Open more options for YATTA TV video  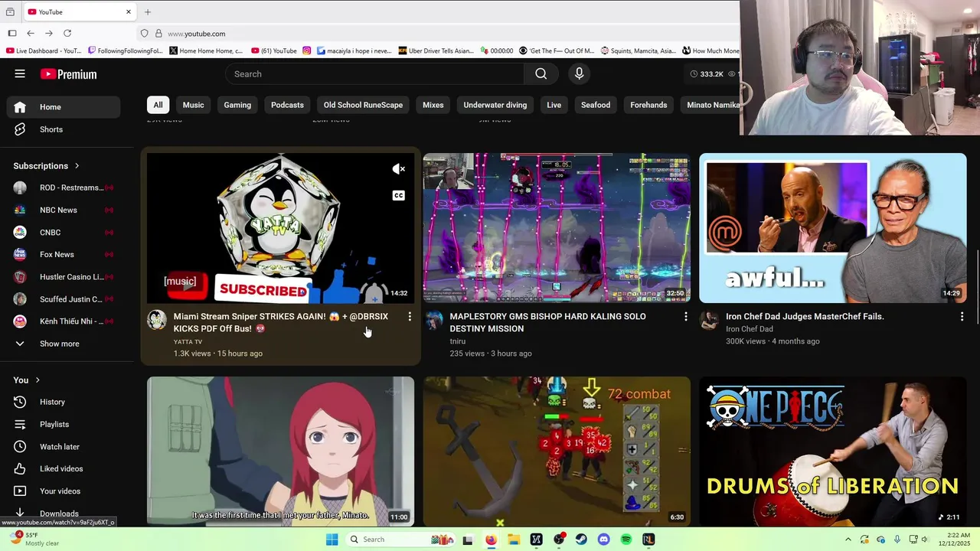point(410,316)
